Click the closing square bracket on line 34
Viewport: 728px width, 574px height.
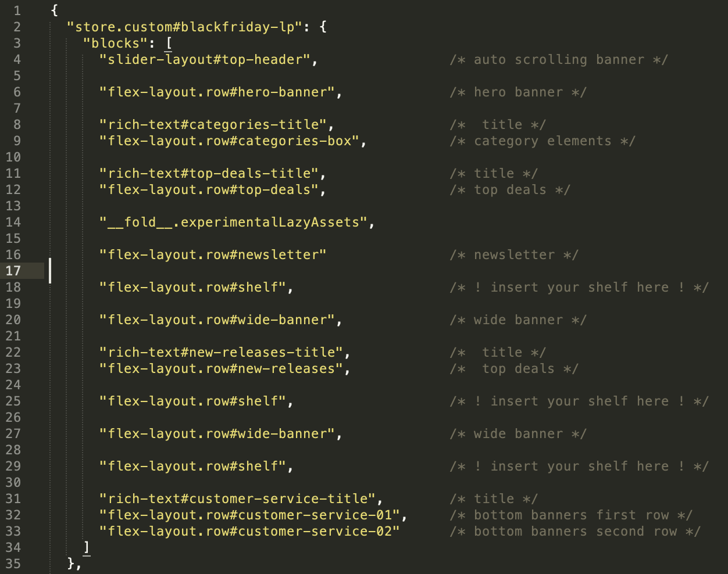(87, 547)
